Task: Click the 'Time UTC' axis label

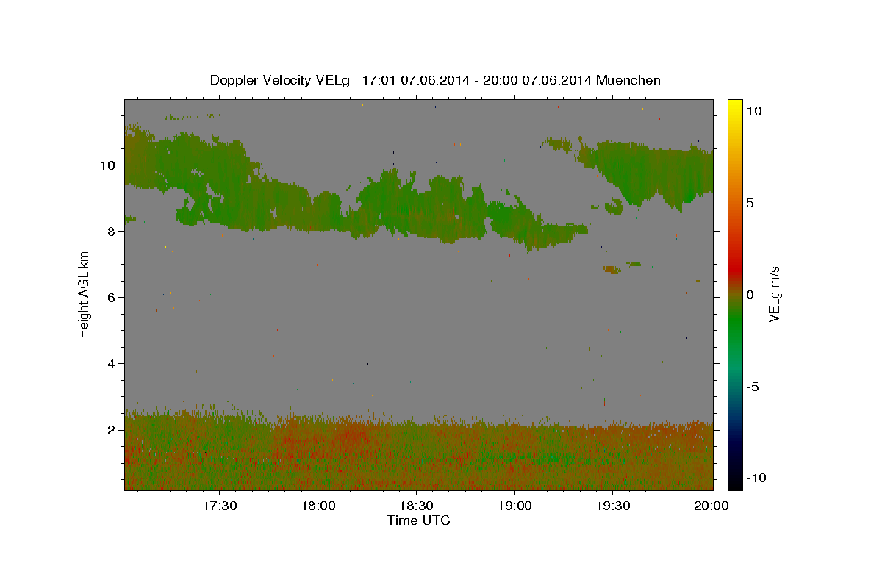Action: tap(418, 520)
